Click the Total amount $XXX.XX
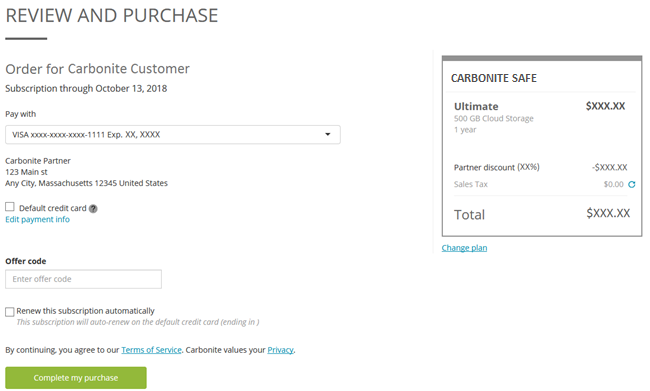The height and width of the screenshot is (391, 650). click(608, 213)
